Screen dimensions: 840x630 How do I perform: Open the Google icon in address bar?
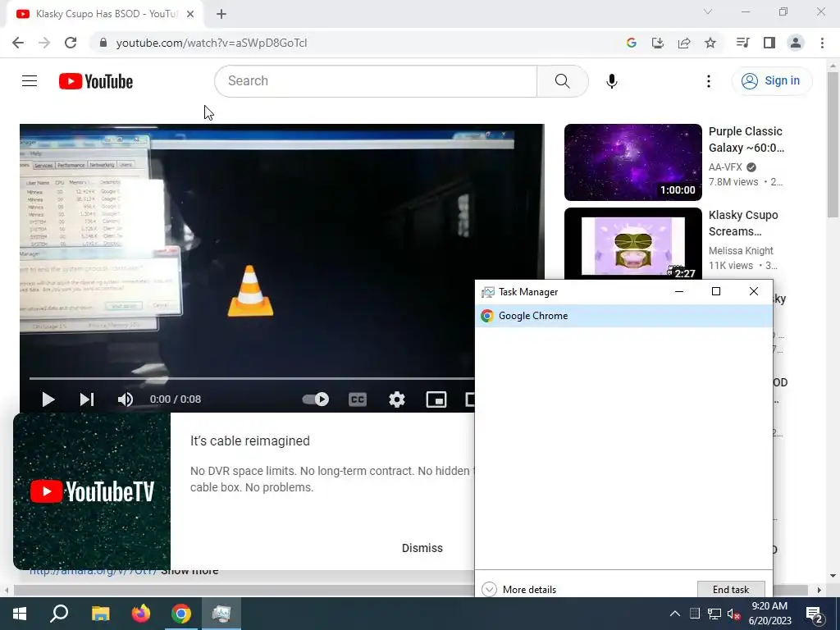coord(631,43)
